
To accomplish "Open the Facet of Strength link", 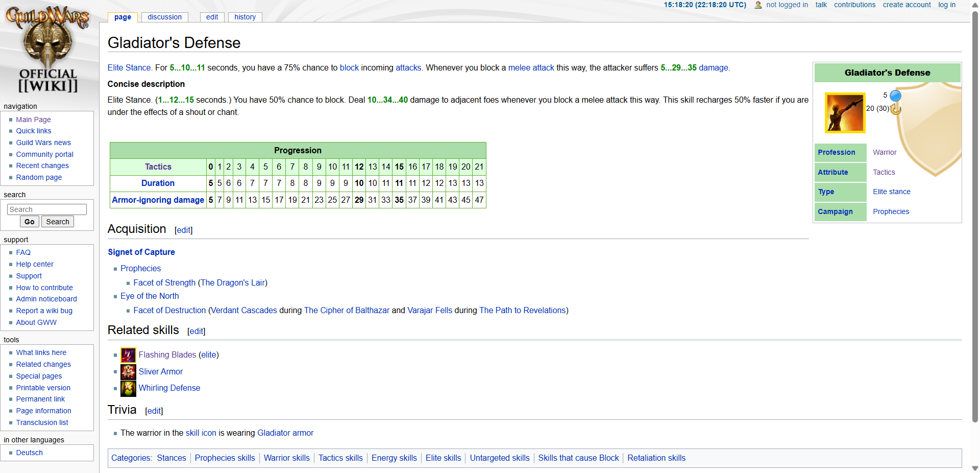I will click(x=164, y=282).
